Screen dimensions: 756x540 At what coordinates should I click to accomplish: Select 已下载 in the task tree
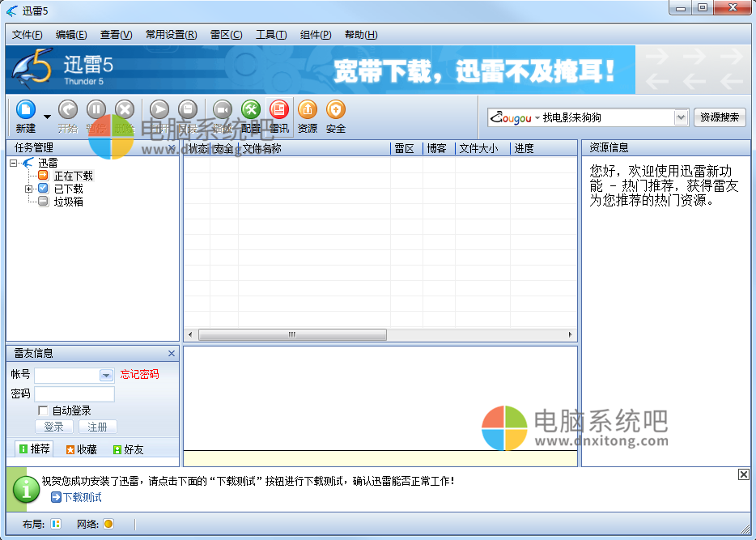click(69, 189)
